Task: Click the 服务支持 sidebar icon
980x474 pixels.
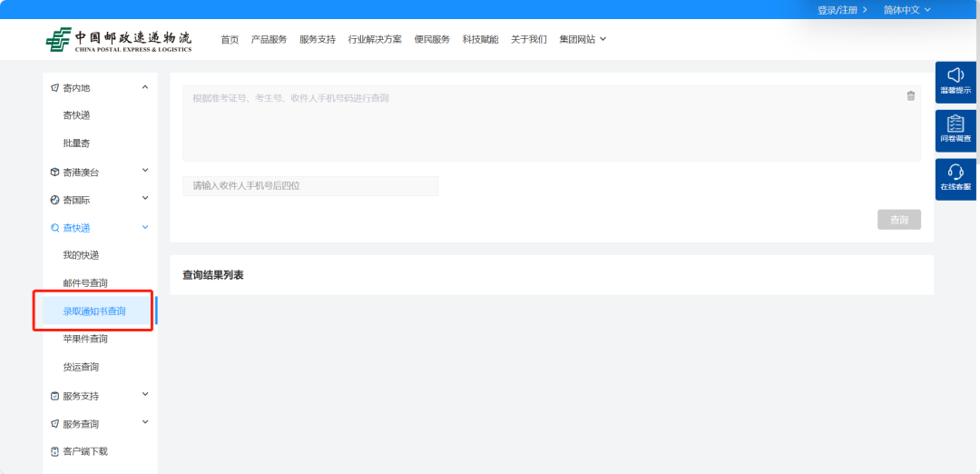Action: coord(54,396)
